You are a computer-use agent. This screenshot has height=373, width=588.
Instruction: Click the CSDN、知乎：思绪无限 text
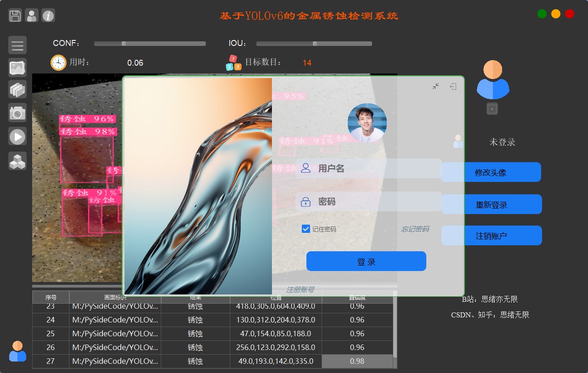(x=490, y=315)
